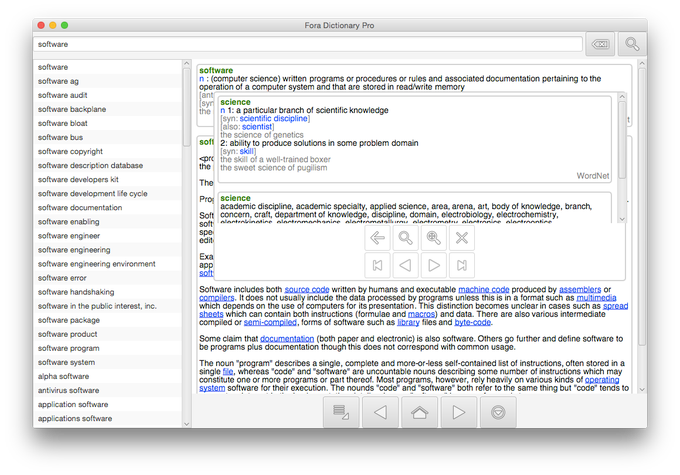Select 'antivirus software' entry

point(108,390)
